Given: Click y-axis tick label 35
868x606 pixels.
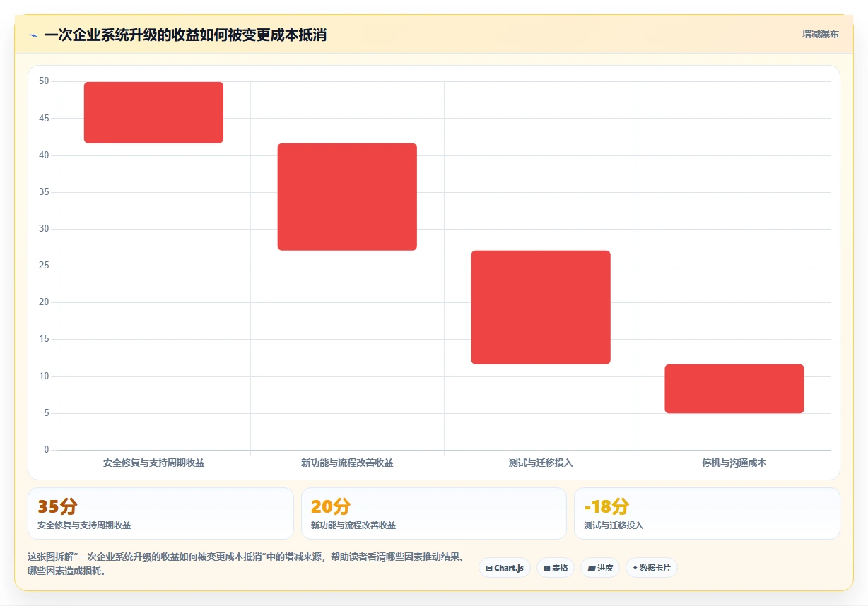Looking at the screenshot, I should [44, 192].
